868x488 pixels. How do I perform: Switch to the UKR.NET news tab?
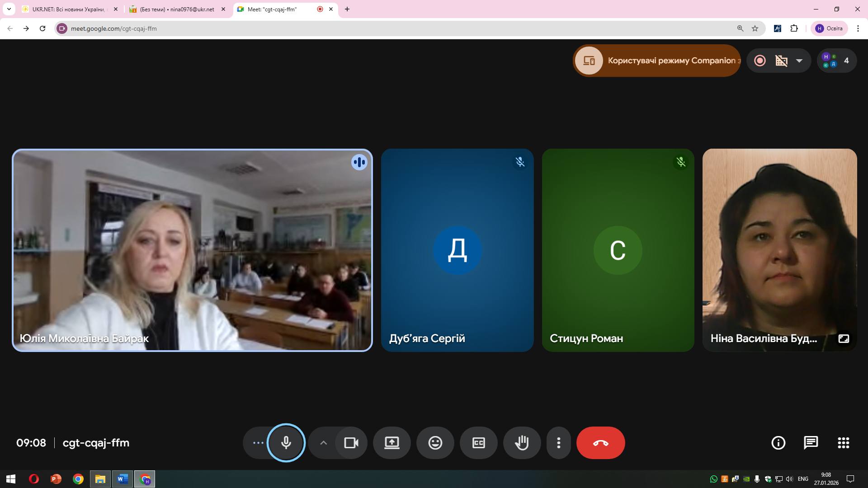(68, 9)
